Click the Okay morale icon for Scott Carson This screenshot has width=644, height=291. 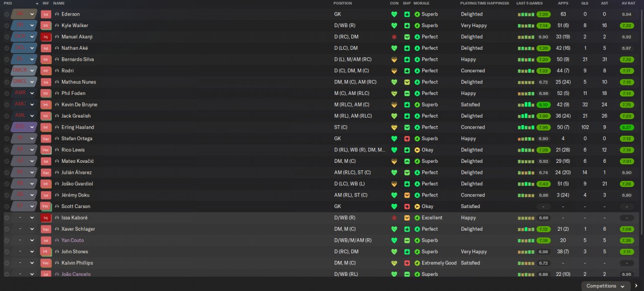(x=417, y=207)
